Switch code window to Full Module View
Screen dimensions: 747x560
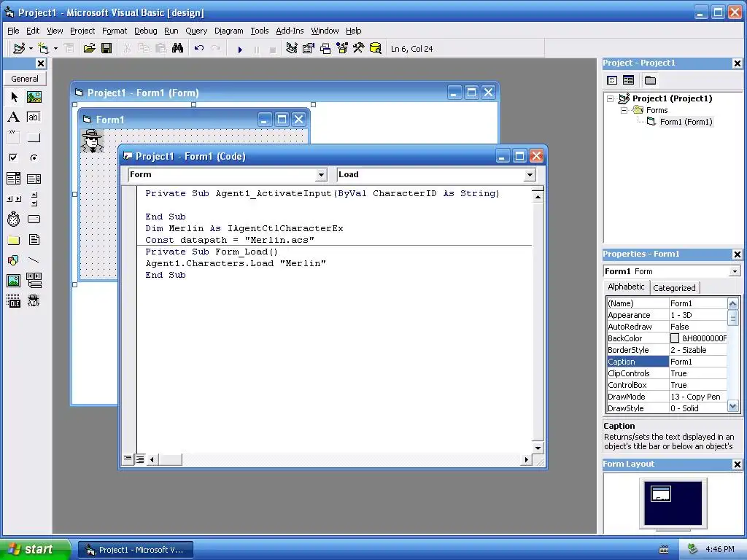pos(140,459)
